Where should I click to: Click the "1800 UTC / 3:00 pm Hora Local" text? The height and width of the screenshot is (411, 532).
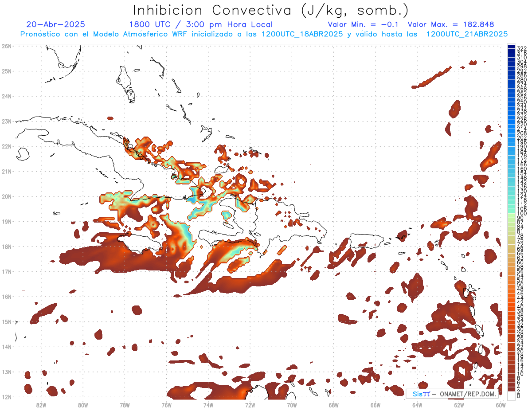click(201, 24)
